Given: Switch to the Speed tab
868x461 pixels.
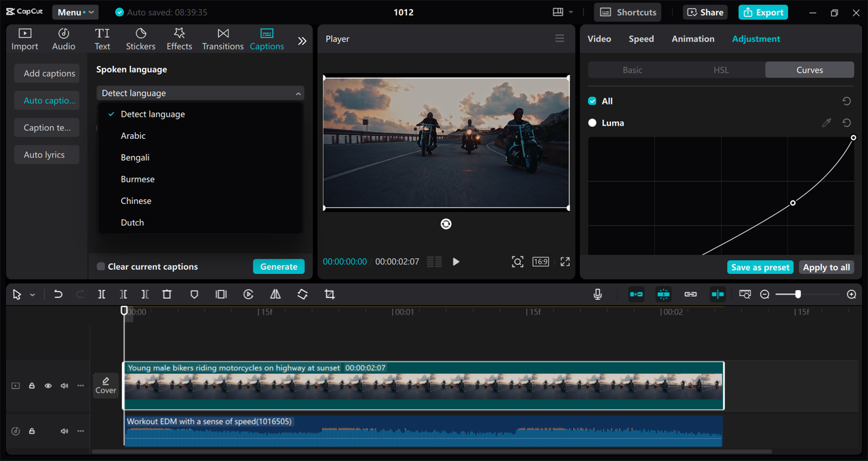Looking at the screenshot, I should (641, 39).
